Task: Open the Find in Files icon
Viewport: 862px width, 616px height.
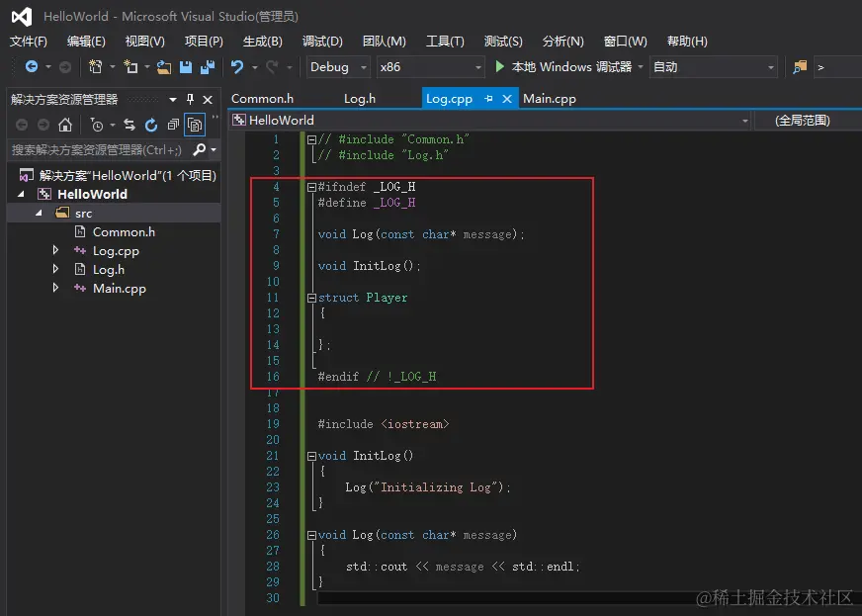Action: point(800,67)
